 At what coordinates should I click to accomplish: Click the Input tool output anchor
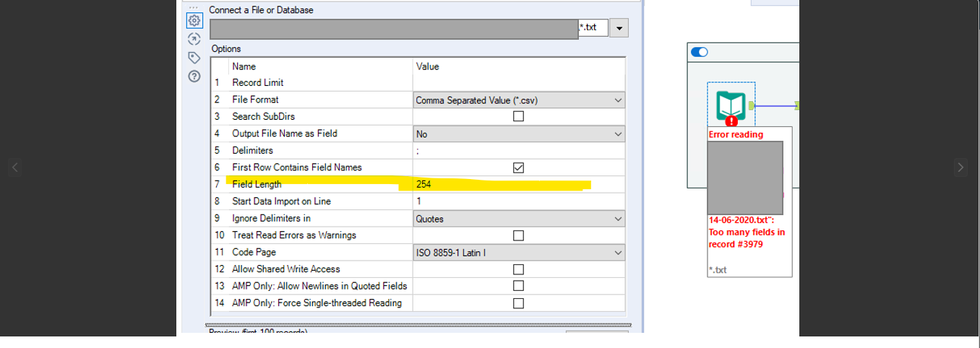[752, 105]
